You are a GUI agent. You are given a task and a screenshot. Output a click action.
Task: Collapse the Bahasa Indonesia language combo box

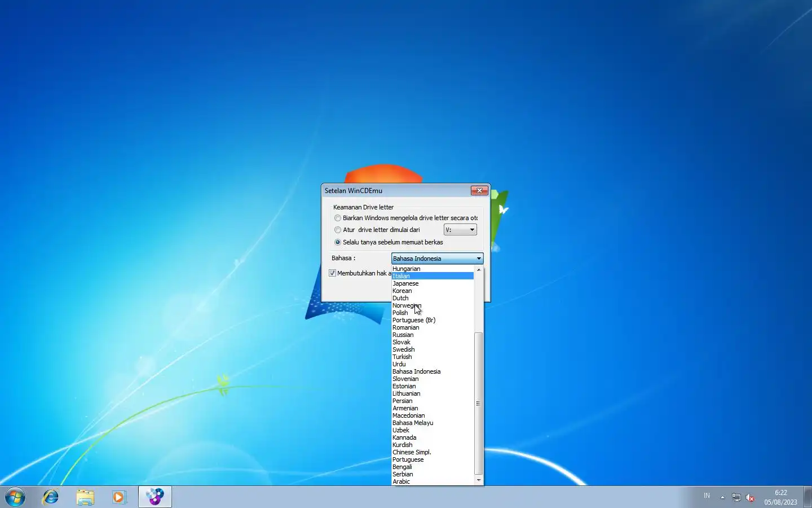(437, 259)
